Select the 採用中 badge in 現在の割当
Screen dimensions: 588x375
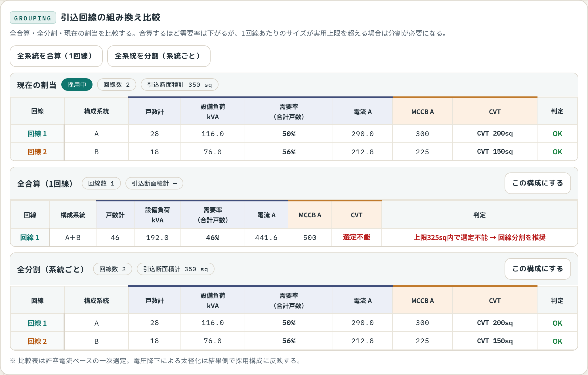tap(77, 85)
